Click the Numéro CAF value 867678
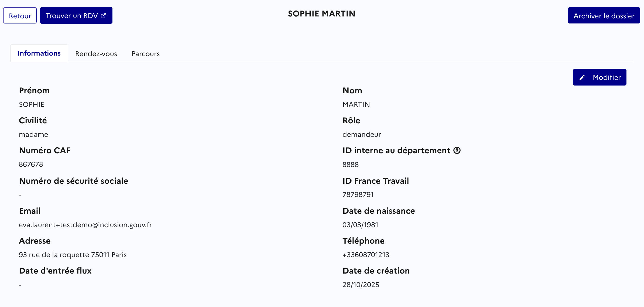This screenshot has width=644, height=307. 31,164
